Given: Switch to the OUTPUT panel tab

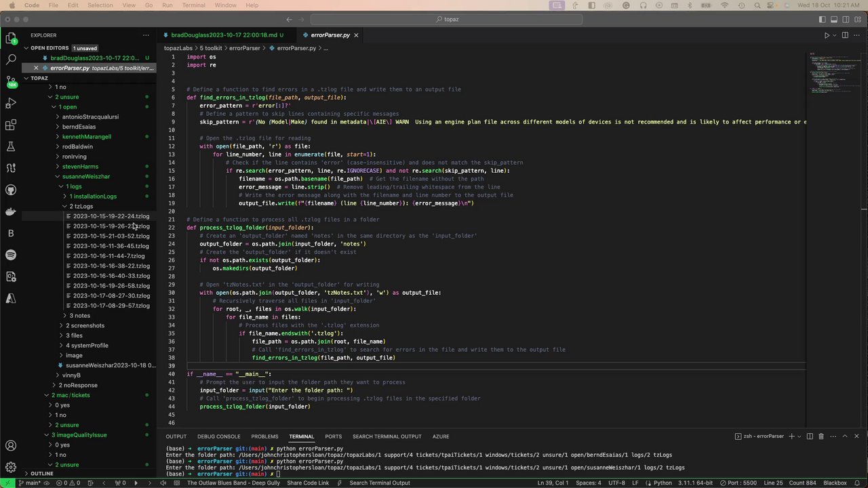Looking at the screenshot, I should click(x=176, y=436).
